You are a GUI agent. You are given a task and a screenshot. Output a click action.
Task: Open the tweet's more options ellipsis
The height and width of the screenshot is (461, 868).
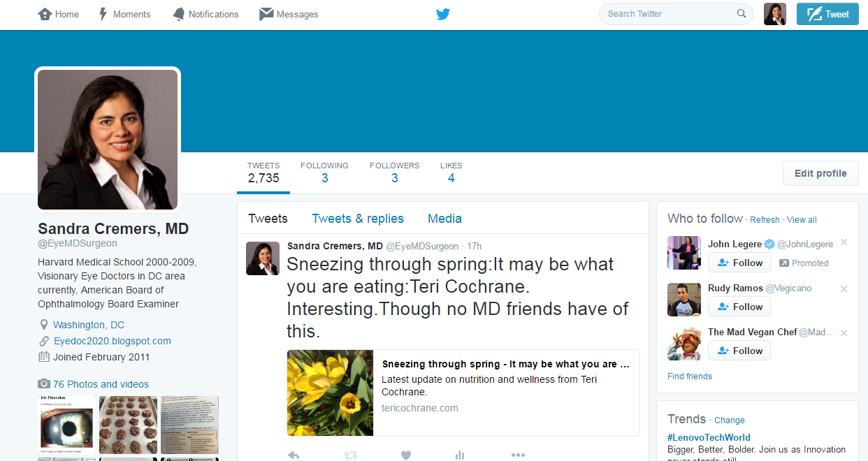point(518,455)
